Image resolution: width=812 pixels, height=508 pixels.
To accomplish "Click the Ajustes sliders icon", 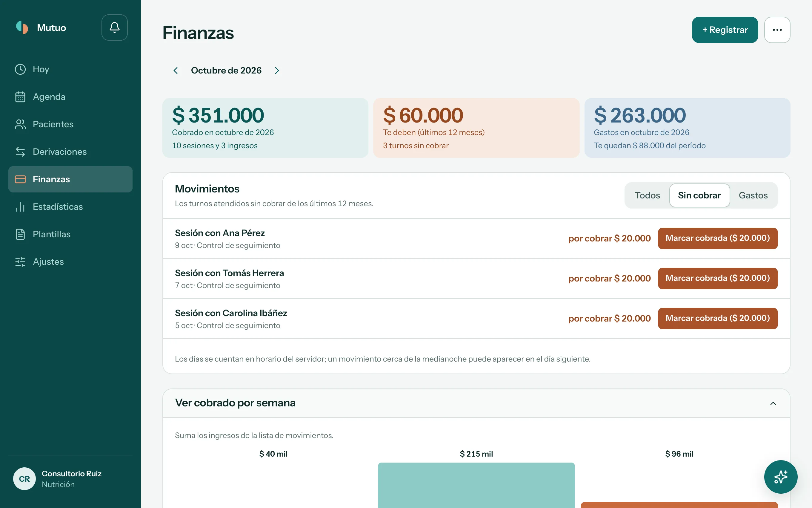I will coord(20,262).
